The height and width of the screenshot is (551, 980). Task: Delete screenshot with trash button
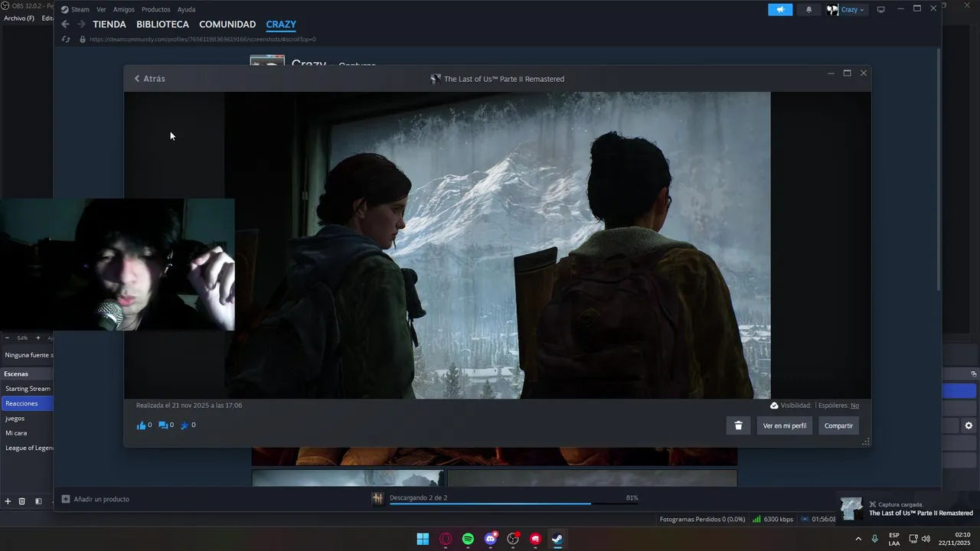click(x=738, y=425)
